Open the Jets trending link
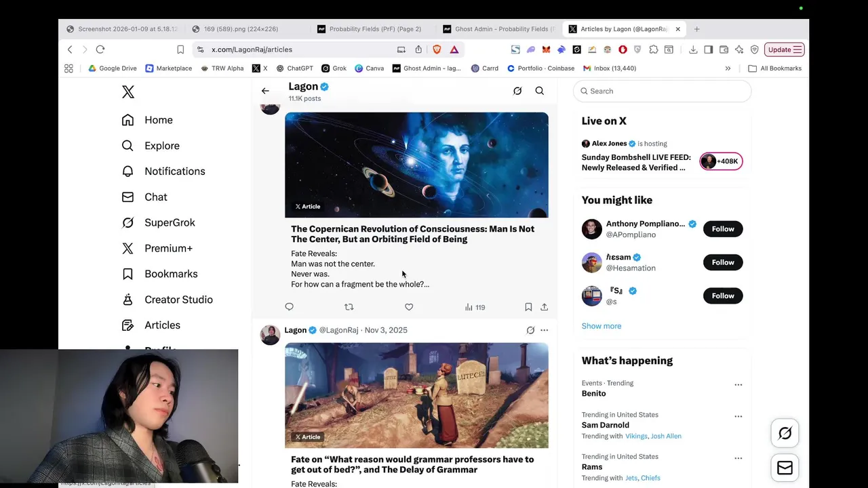Screen dimensions: 868x488 pos(631,478)
